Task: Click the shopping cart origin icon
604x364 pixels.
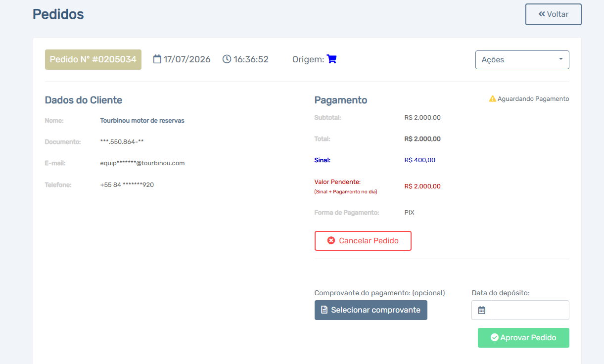Action: click(332, 59)
